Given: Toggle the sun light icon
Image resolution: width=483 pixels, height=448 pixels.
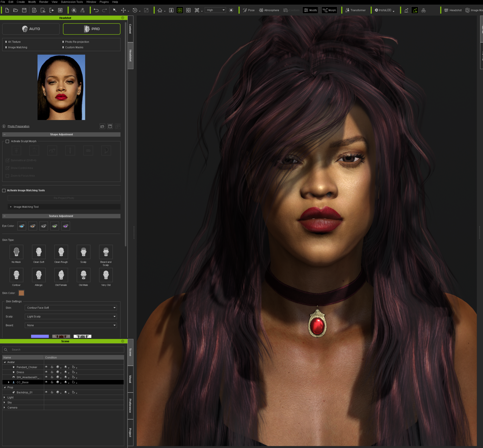Looking at the screenshot, I should (231, 10).
